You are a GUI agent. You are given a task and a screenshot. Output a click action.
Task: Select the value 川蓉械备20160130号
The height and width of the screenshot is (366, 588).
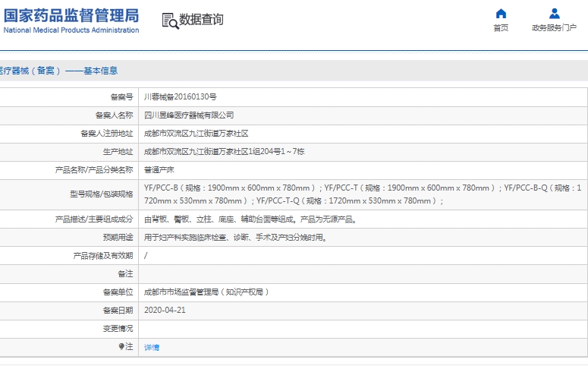(181, 97)
